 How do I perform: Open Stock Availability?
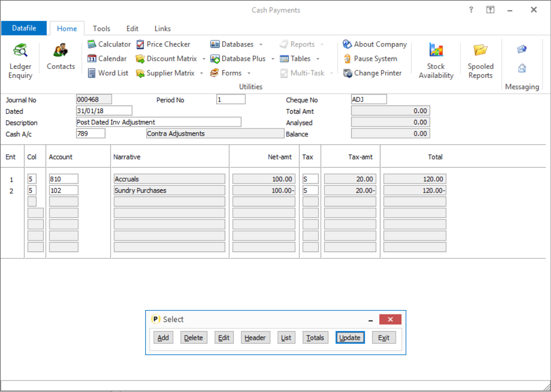coord(436,61)
